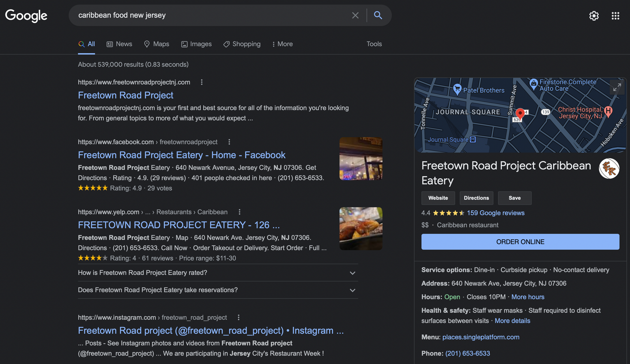Click the ORDER ONLINE button
The height and width of the screenshot is (364, 630).
click(x=520, y=242)
